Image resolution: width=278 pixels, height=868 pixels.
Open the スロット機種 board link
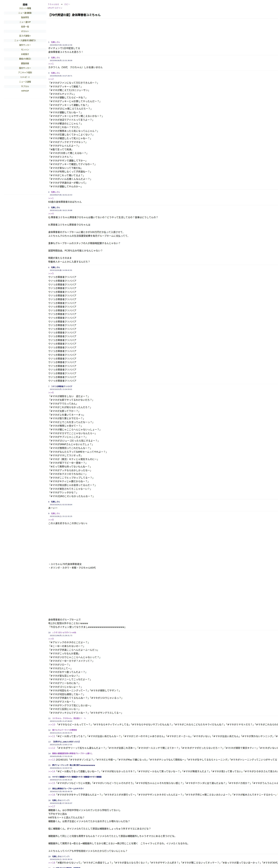25,8
